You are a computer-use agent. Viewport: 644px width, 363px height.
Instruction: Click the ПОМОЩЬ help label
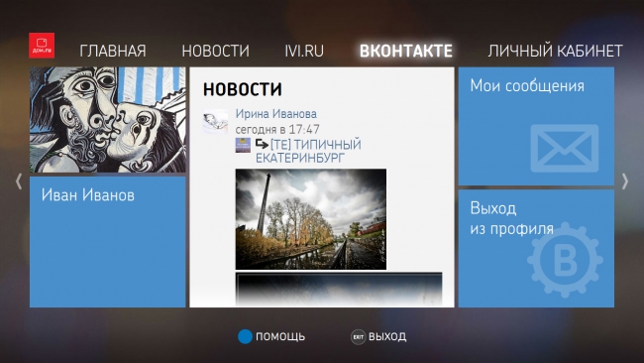coord(280,336)
